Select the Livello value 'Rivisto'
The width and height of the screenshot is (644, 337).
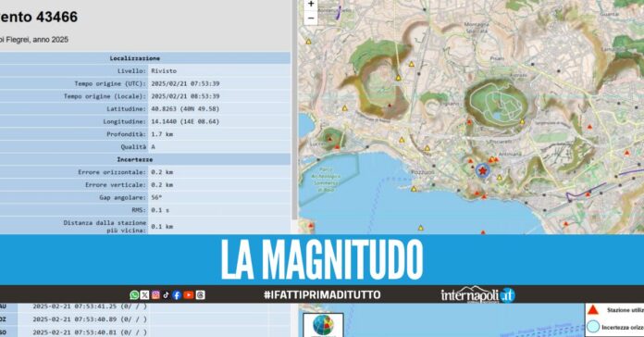(164, 71)
